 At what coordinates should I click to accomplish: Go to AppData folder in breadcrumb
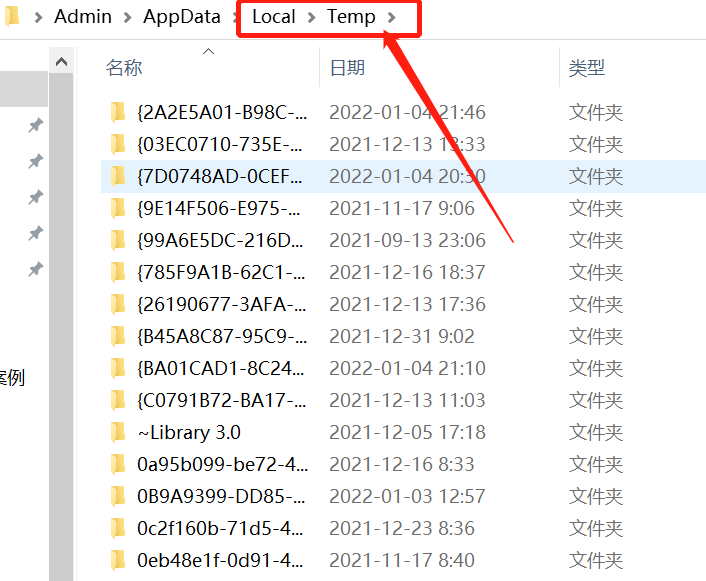[x=184, y=17]
